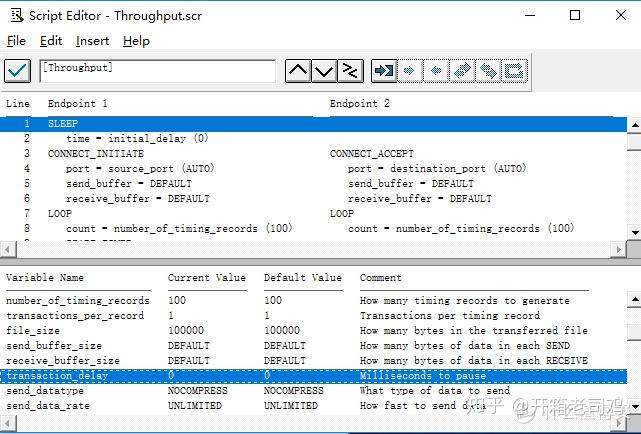Viewport: 641px width, 434px height.
Task: Select port = source_port (AUTO) line
Action: 140,168
